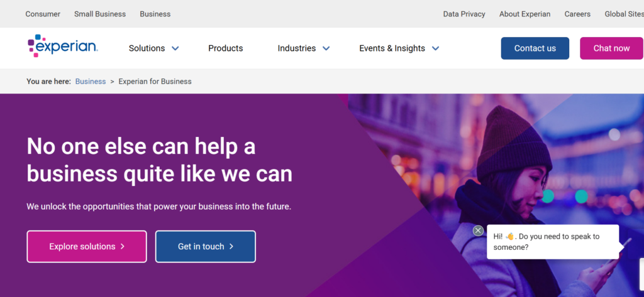
Task: Expand the Industries menu chevron
Action: [x=326, y=48]
